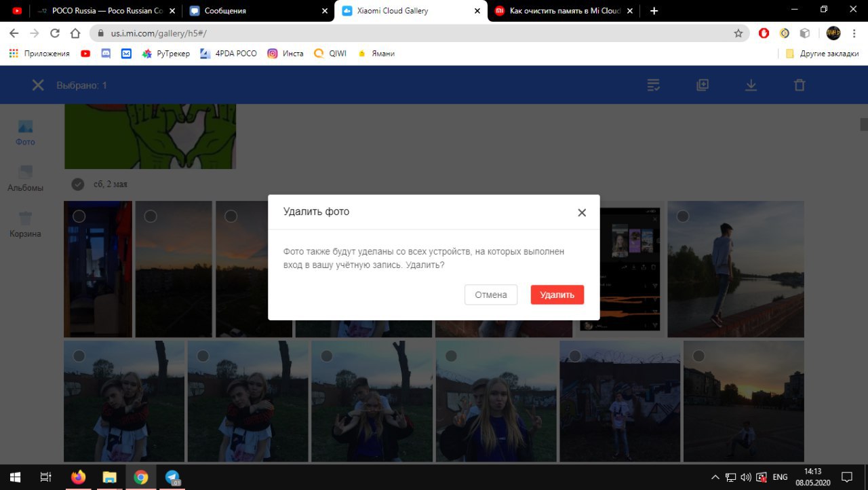Select the girl with peace signs photo circle
This screenshot has width=868, height=490.
[x=451, y=356]
